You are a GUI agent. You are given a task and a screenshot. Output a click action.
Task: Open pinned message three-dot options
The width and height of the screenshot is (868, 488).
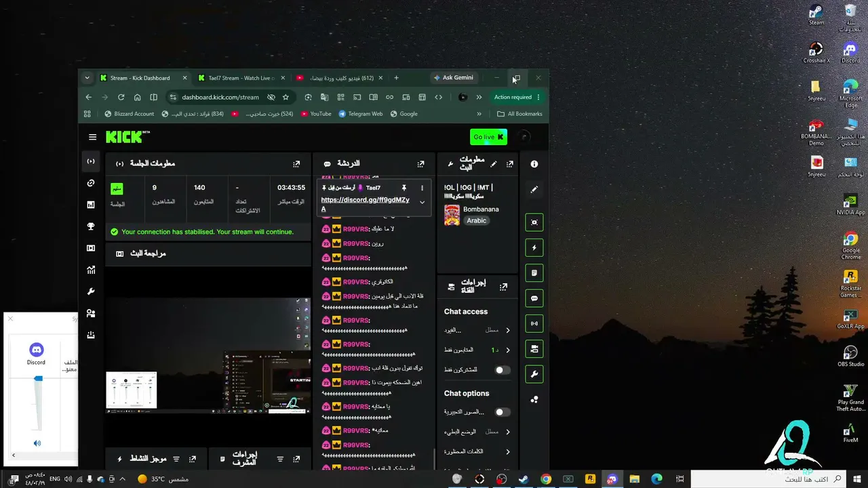click(422, 188)
